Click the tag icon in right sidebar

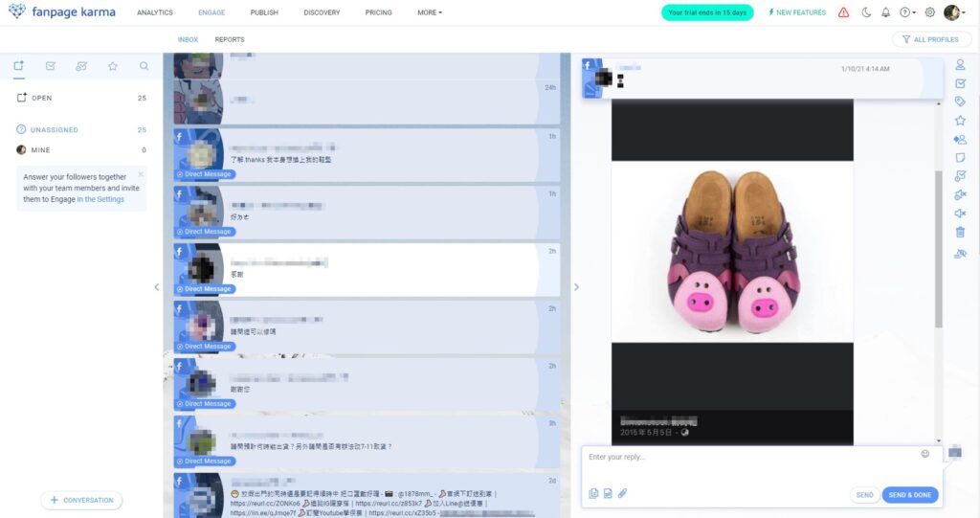point(960,101)
